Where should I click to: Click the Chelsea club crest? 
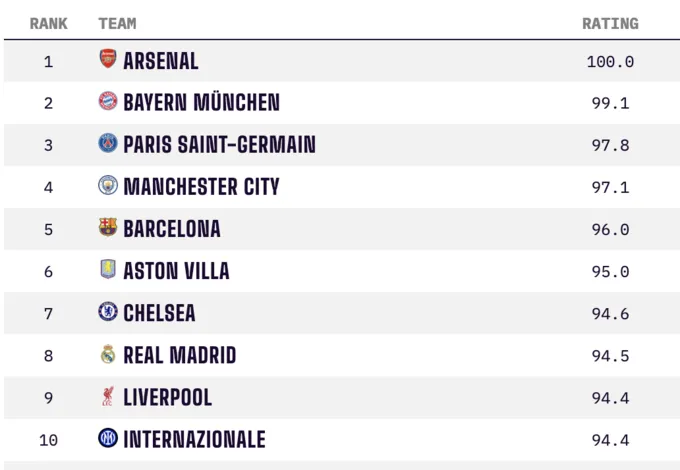tap(108, 312)
